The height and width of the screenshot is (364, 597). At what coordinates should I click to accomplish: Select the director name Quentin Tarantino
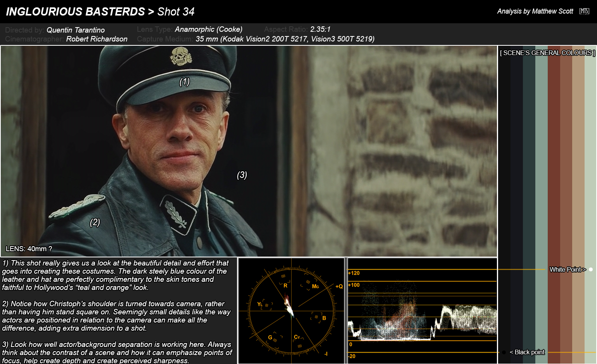click(x=76, y=30)
